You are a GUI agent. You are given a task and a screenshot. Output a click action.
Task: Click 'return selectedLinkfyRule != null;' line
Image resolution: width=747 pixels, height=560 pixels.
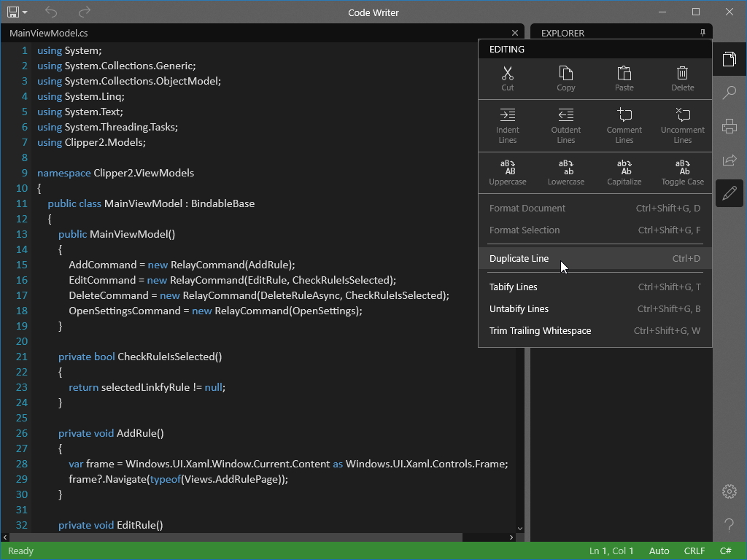pyautogui.click(x=147, y=387)
